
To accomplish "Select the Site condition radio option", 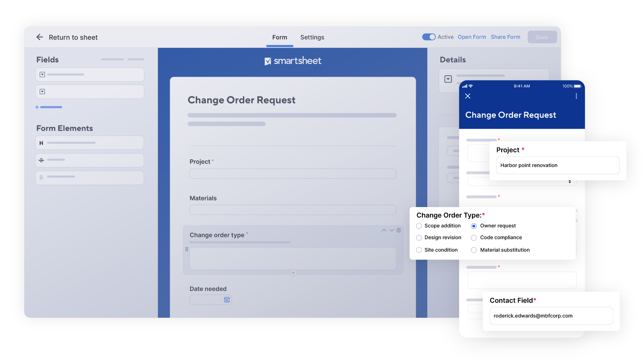I will coord(419,250).
